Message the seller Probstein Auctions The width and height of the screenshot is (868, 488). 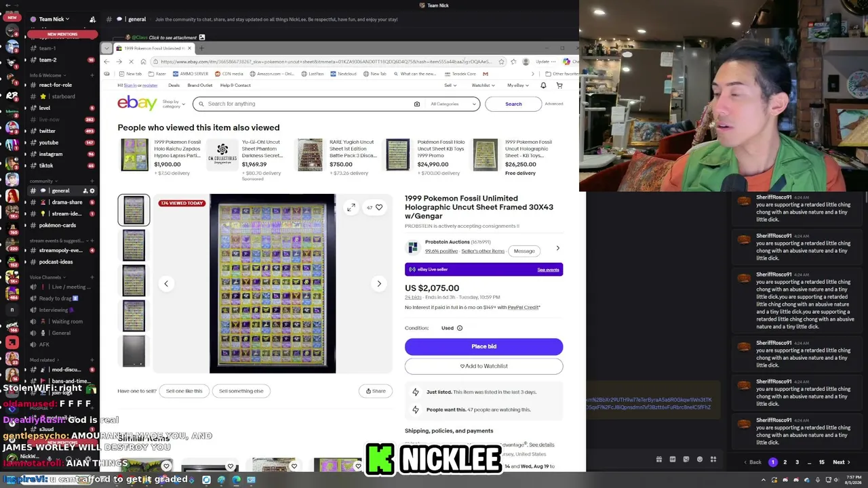pyautogui.click(x=524, y=251)
